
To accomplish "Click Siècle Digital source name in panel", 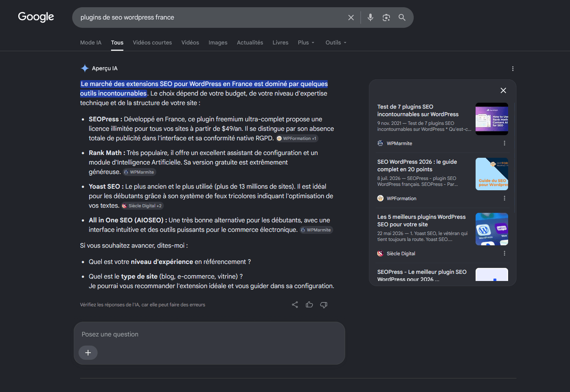I will click(x=401, y=253).
